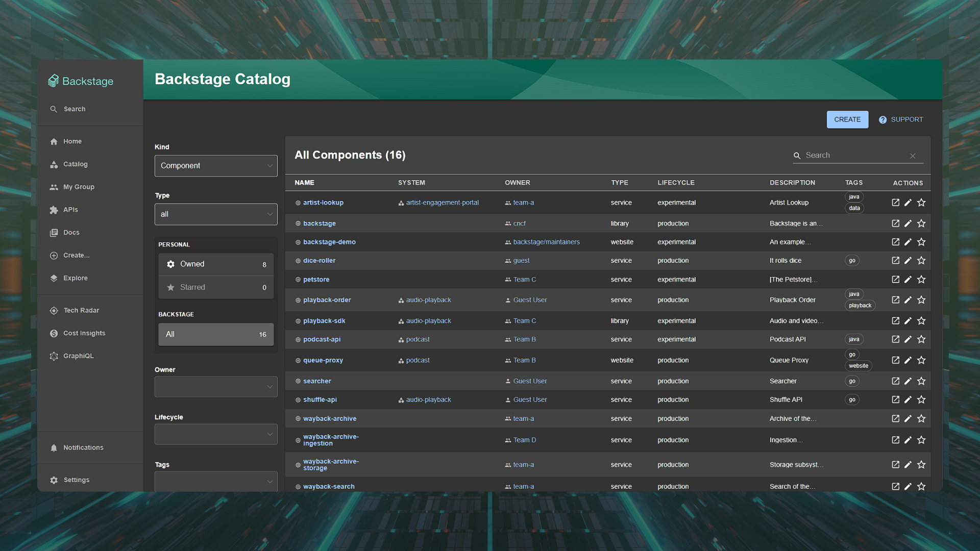
Task: Click Notifications bell in sidebar
Action: 54,448
